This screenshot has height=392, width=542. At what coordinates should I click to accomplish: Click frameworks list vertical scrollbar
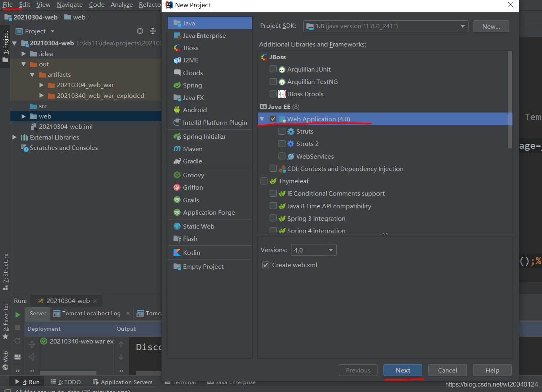click(510, 99)
